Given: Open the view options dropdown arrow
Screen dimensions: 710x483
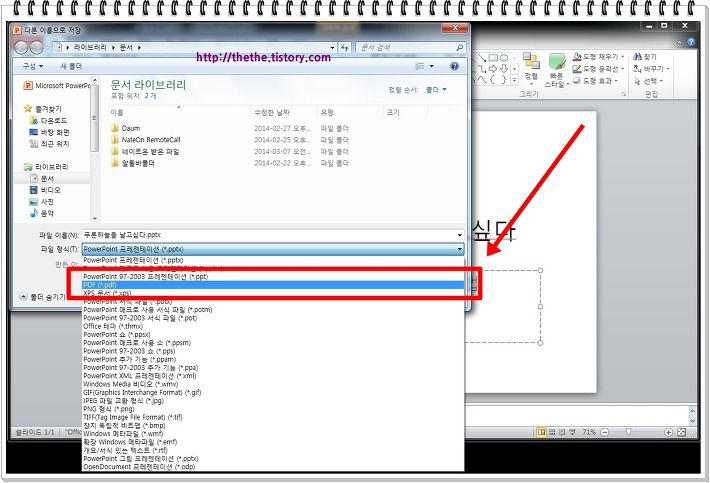Looking at the screenshot, I should coord(432,66).
